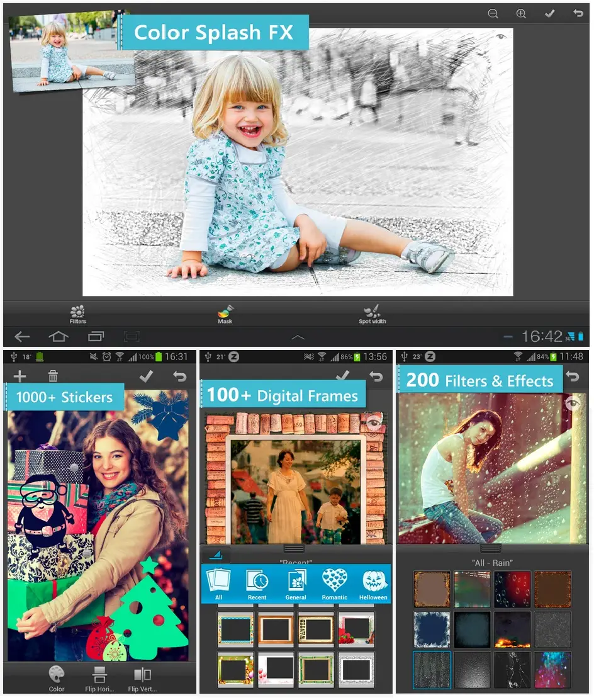Tap the USB icon in Digital Frames status bar
This screenshot has height=700, width=594.
point(208,357)
